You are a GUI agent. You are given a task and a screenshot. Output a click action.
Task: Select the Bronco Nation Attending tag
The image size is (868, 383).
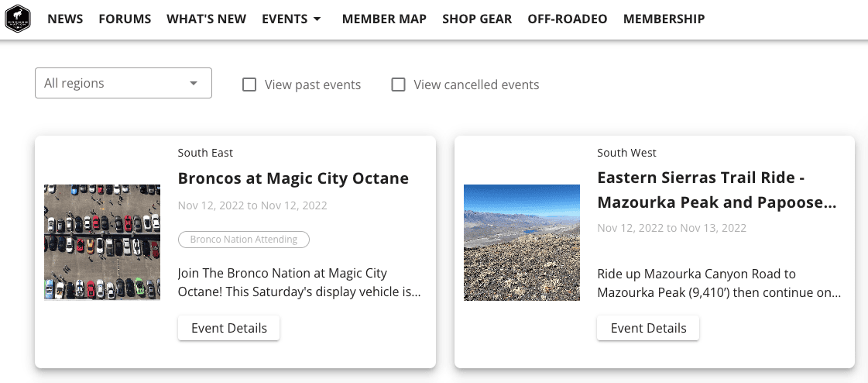tap(243, 240)
